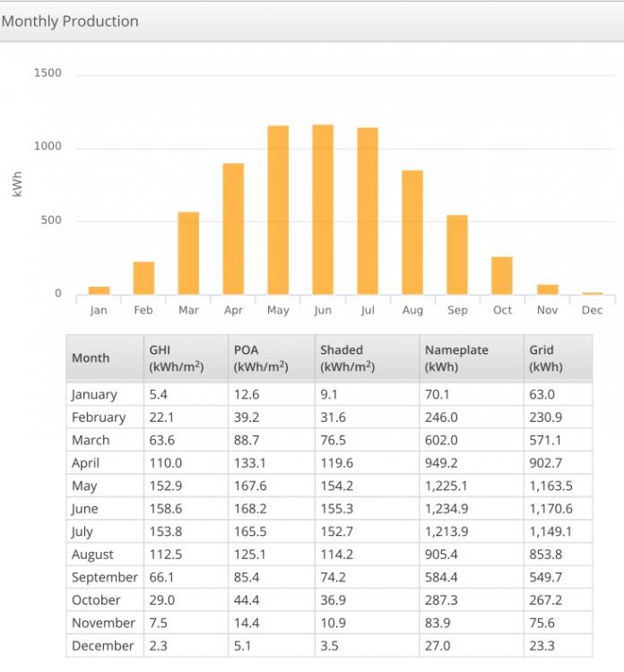Click the June bar in the chart
The height and width of the screenshot is (672, 624).
323,210
